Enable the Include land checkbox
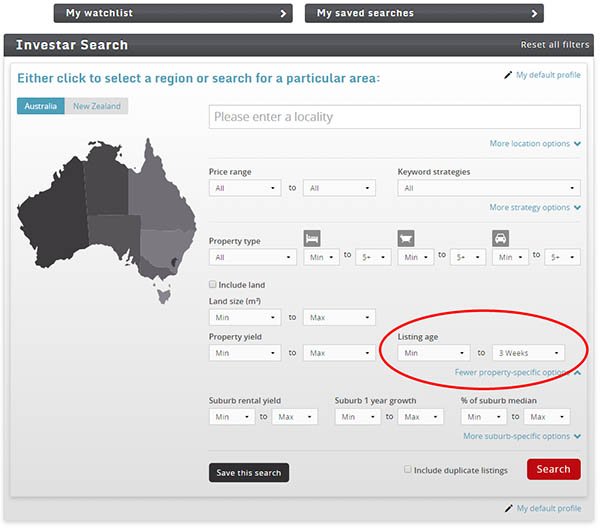600x531 pixels. [212, 284]
